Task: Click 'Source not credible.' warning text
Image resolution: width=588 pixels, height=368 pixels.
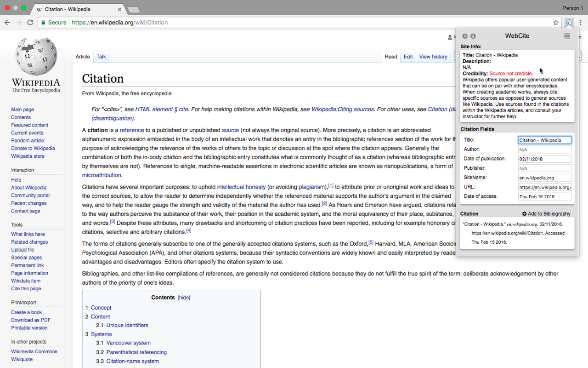Action: coord(511,74)
